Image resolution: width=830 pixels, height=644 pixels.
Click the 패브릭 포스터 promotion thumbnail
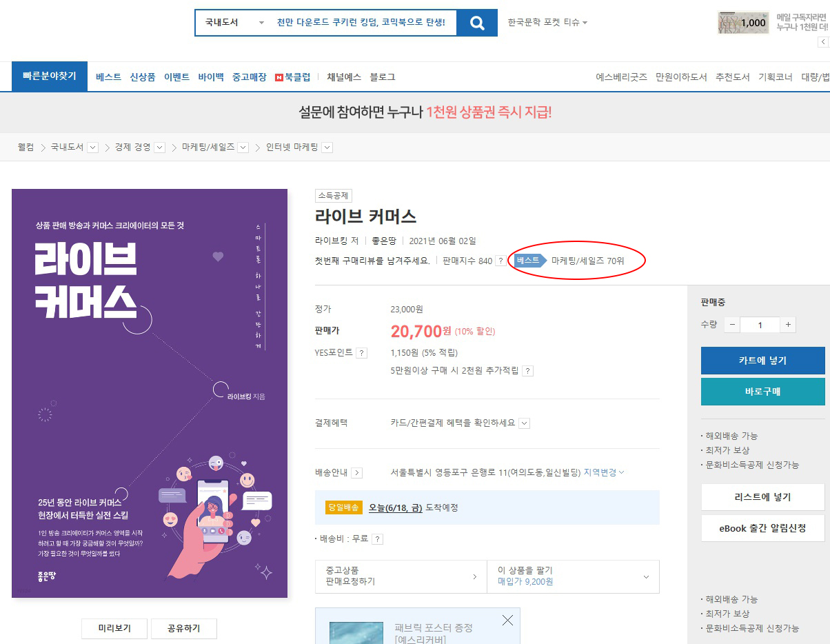coord(356,633)
